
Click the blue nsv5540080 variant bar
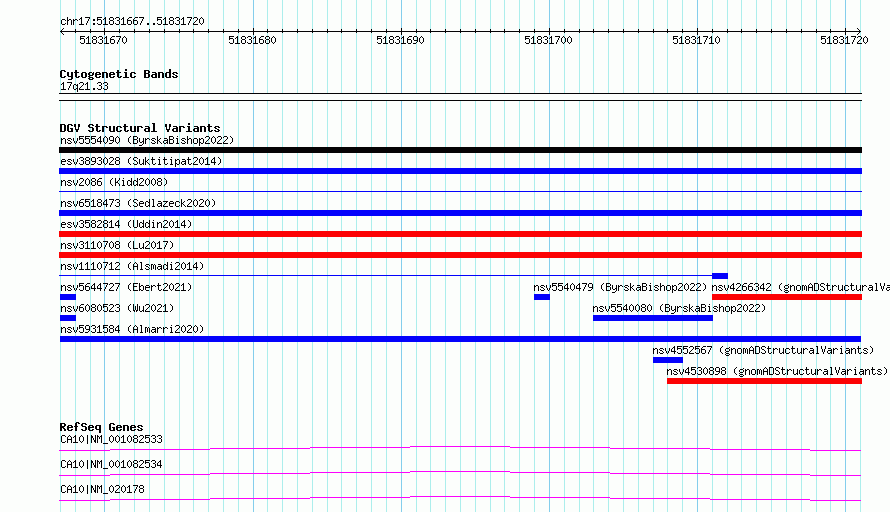coord(653,318)
